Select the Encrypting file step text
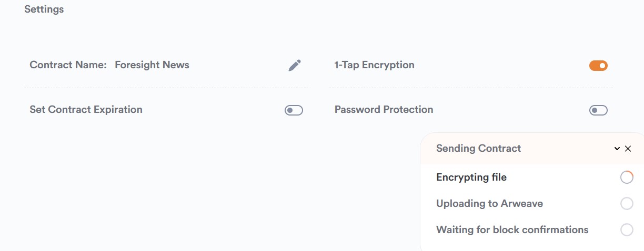This screenshot has height=251, width=644. pyautogui.click(x=471, y=177)
